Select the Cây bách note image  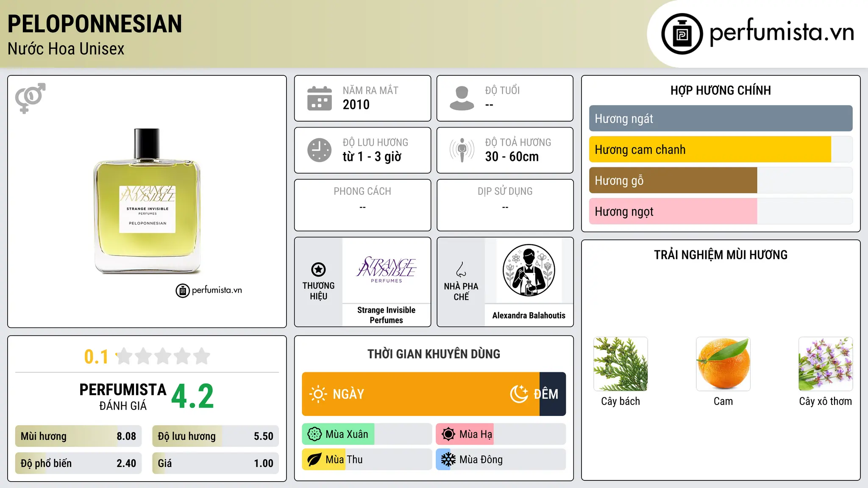[620, 364]
